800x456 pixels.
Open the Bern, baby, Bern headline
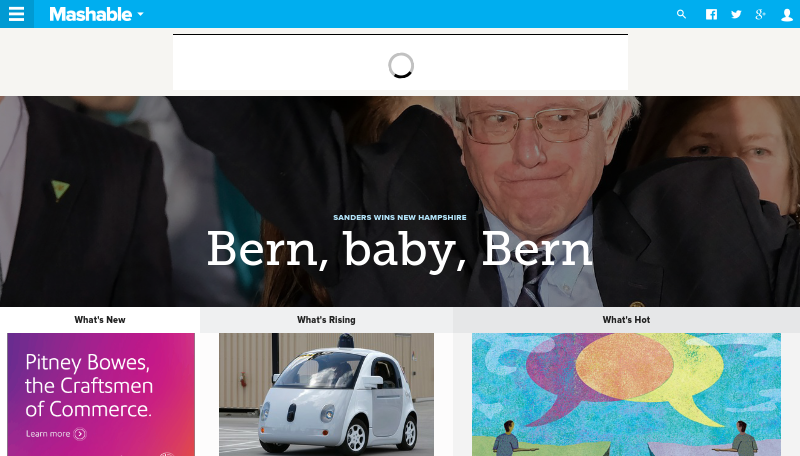[x=399, y=249]
